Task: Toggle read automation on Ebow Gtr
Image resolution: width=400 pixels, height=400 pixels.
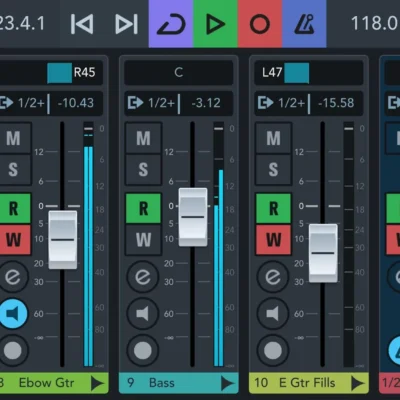Action: [14, 208]
